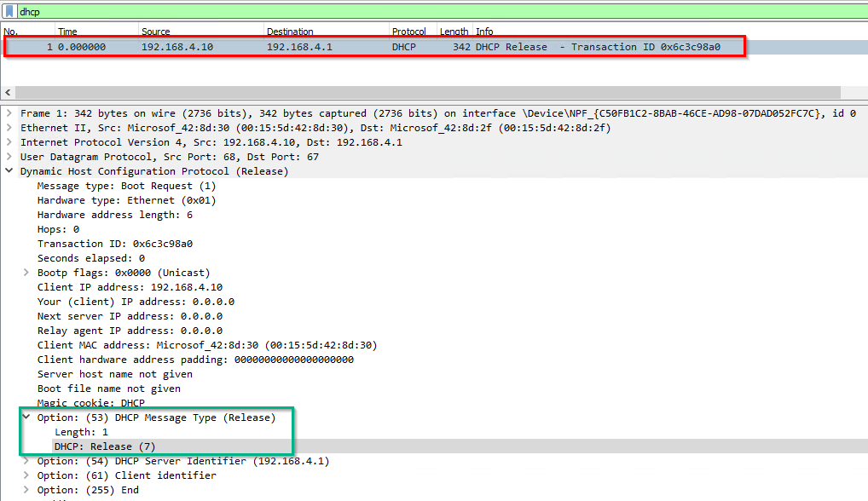The image size is (868, 501).
Task: Click the source address 192.168.4.10 cell
Action: (177, 47)
